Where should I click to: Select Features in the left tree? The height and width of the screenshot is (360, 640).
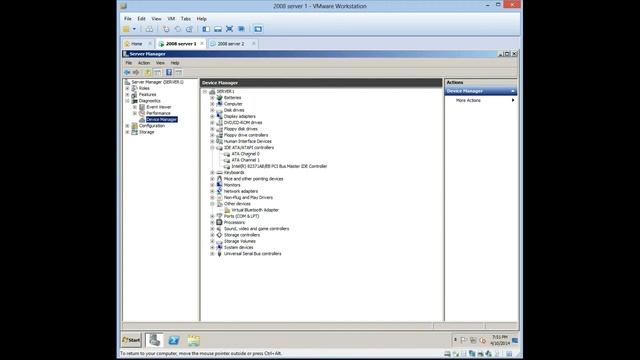pos(147,94)
